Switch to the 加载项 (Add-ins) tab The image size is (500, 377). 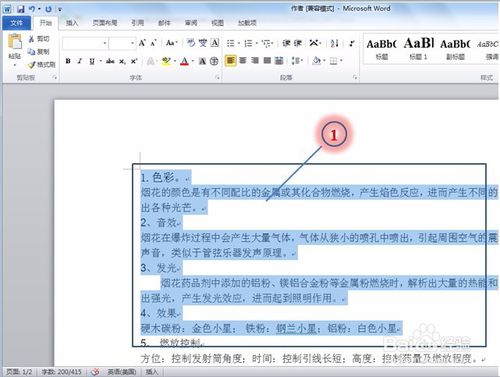coord(247,23)
